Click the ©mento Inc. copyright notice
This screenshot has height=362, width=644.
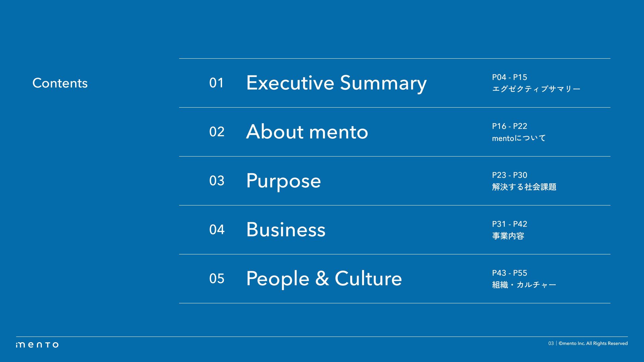[593, 344]
